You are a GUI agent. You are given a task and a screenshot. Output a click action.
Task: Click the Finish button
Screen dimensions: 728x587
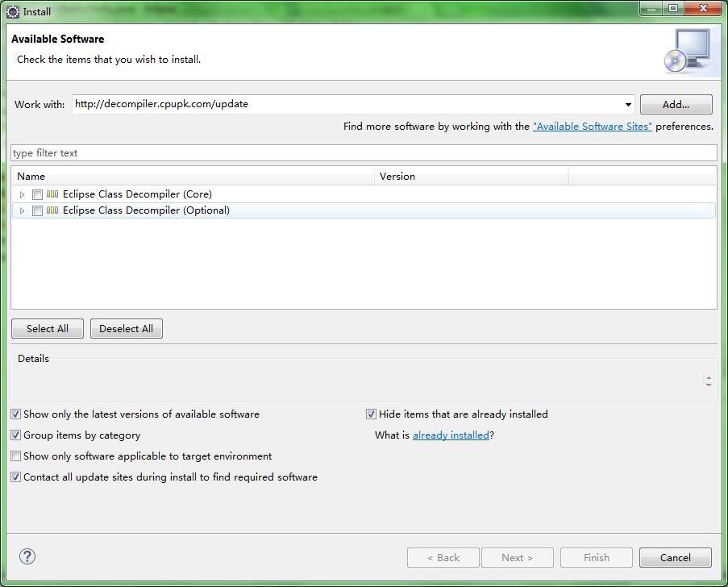(x=597, y=558)
